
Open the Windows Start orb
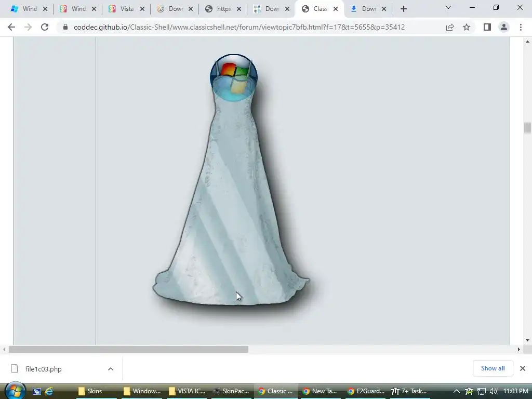(15, 391)
